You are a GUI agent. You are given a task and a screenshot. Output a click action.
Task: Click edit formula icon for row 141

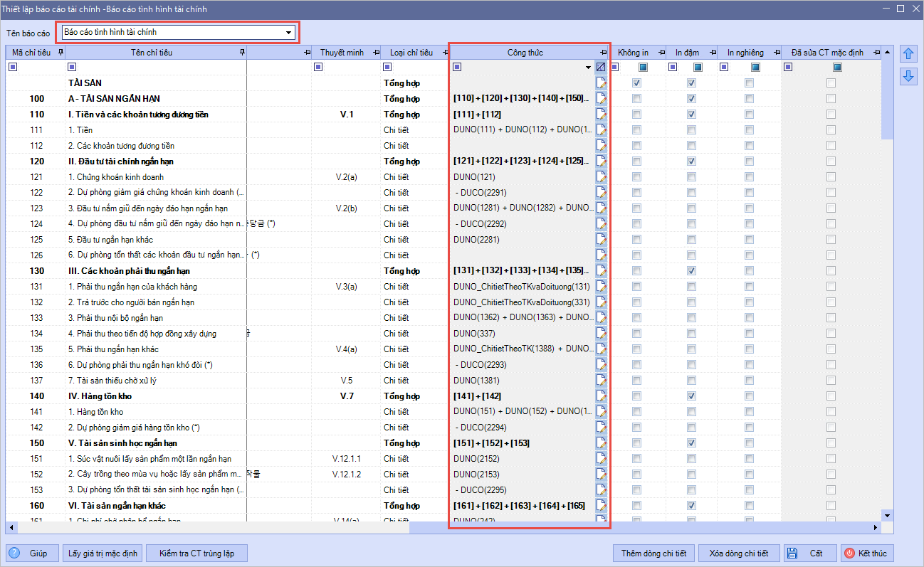click(x=601, y=411)
